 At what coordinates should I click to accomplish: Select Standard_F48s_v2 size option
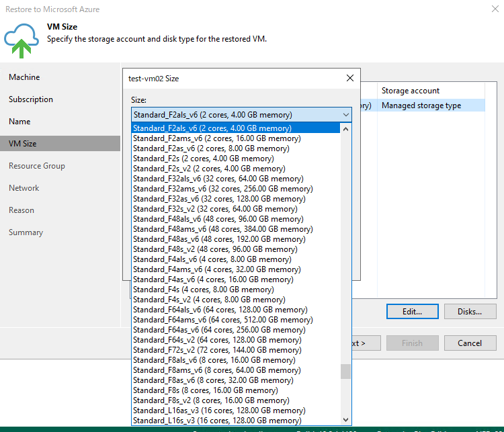[236, 249]
